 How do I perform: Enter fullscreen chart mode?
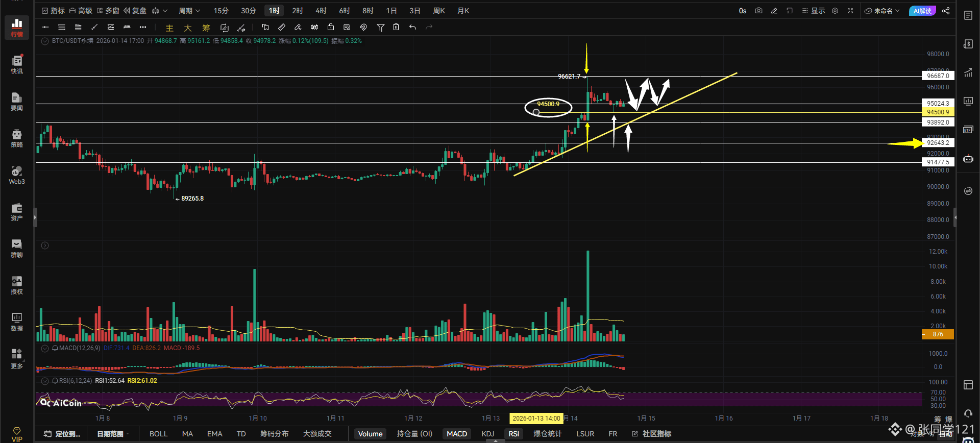pyautogui.click(x=850, y=11)
